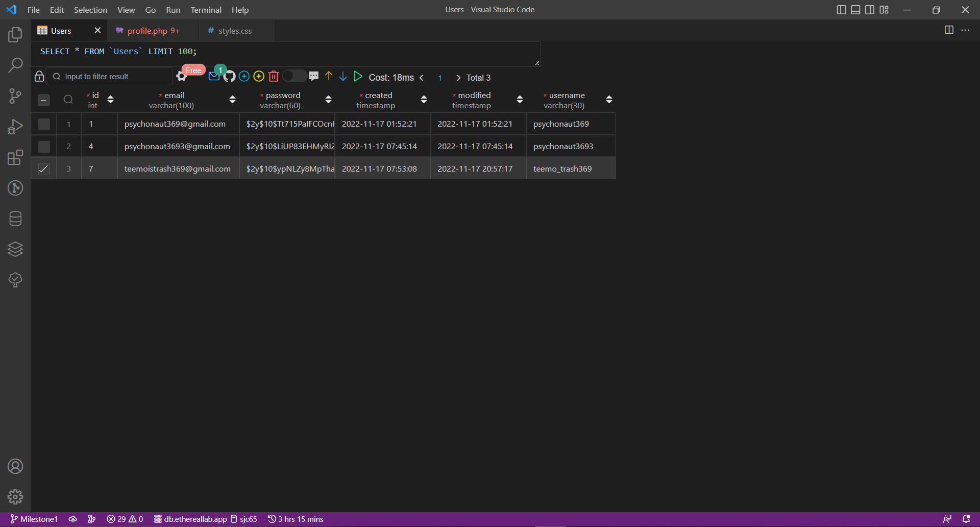Open the GitHub icon in the result toolbar

[230, 77]
